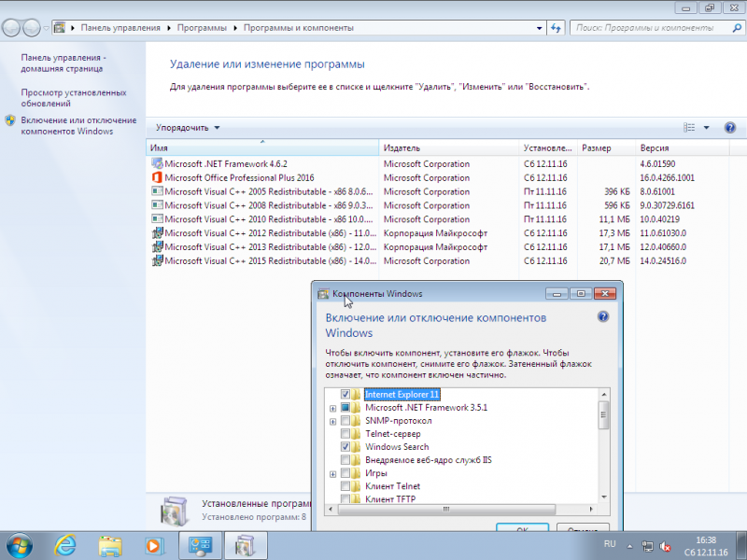
Task: Click the search magnifier icon
Action: pos(736,28)
